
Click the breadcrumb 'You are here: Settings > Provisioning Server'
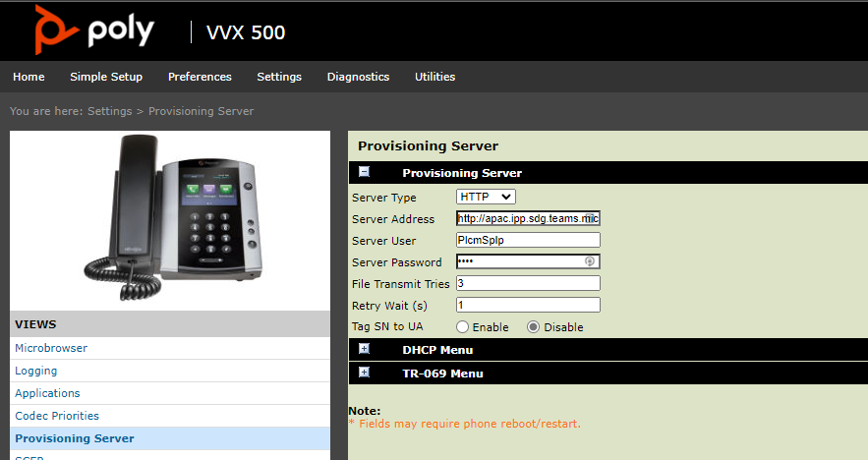click(x=132, y=111)
